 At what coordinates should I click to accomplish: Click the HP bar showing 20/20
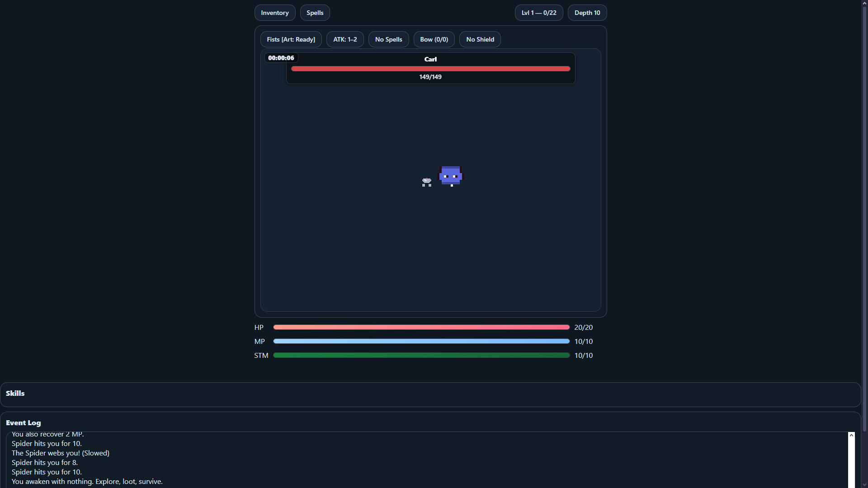[x=421, y=327]
